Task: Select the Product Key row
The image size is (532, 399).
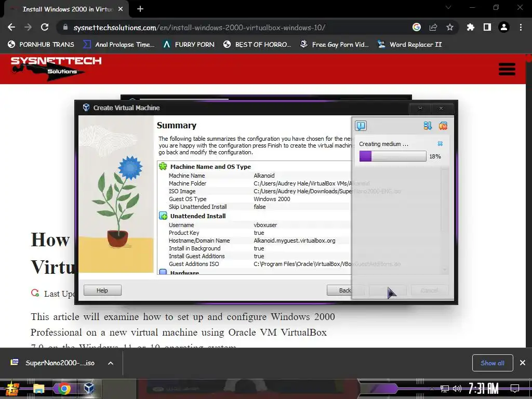Action: tap(255, 233)
